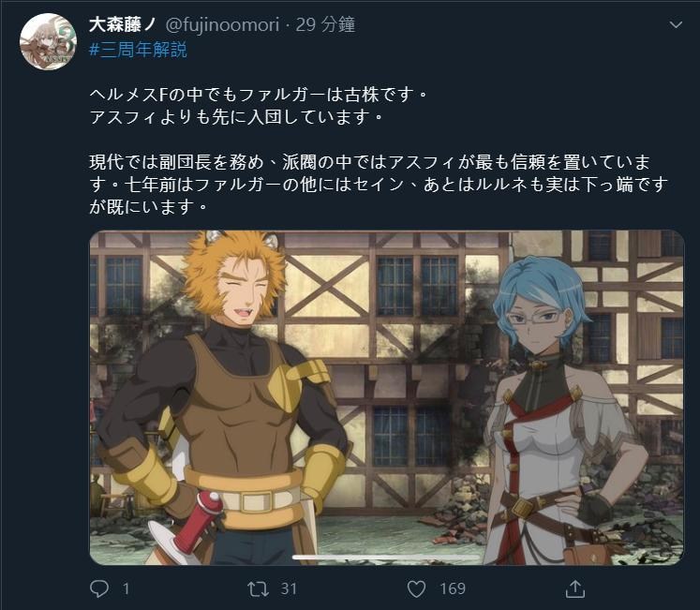Like the tweet with the heart icon
This screenshot has width=700, height=610.
click(416, 589)
